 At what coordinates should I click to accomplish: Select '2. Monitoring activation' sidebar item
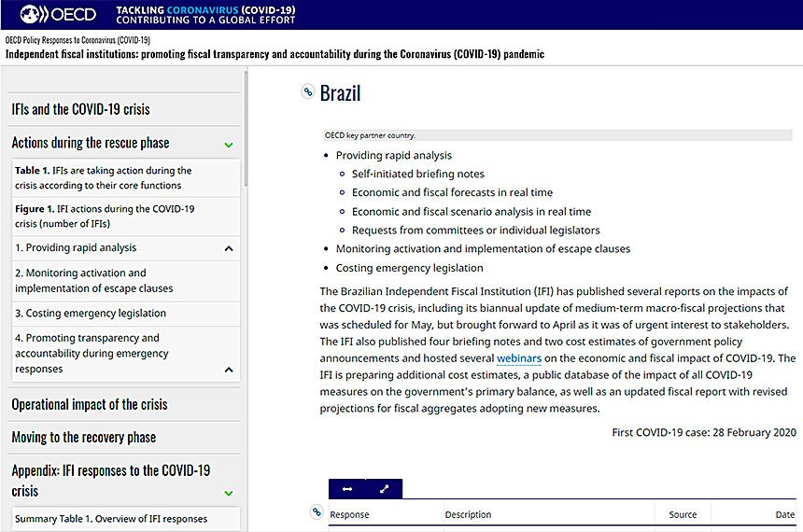point(93,281)
